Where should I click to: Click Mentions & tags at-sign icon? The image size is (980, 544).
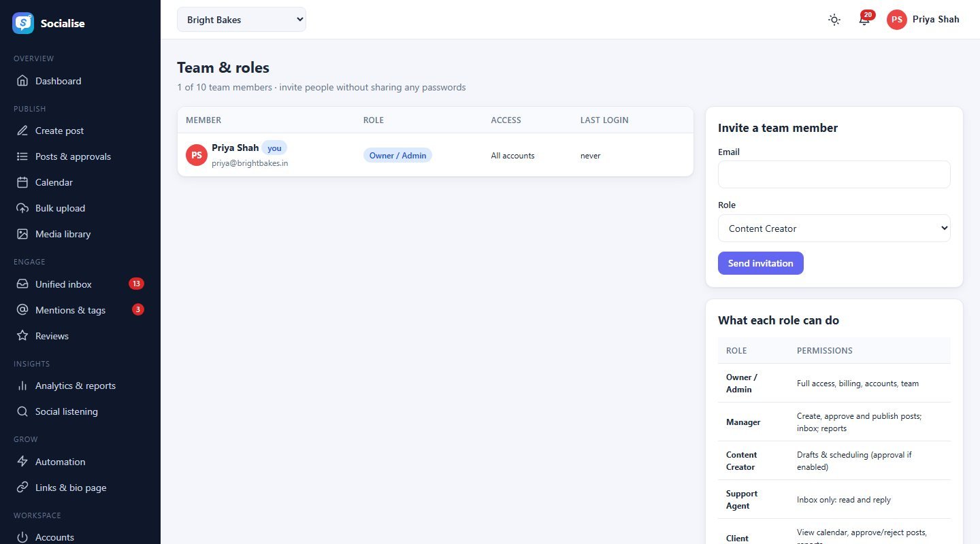22,310
